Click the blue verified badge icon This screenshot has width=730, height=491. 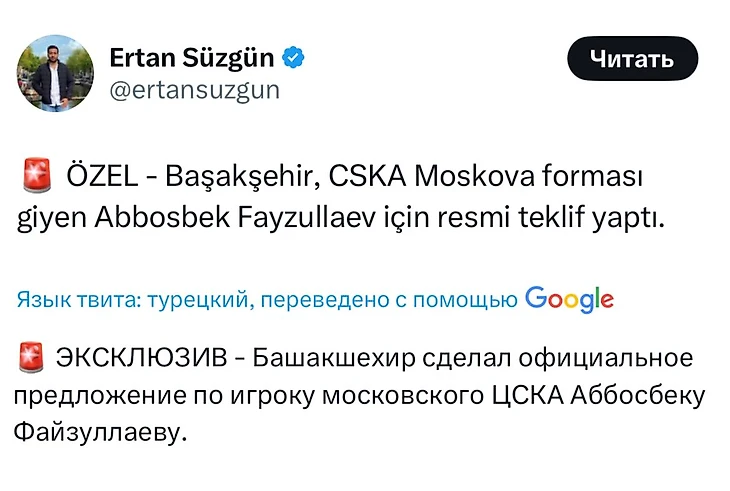(x=293, y=58)
